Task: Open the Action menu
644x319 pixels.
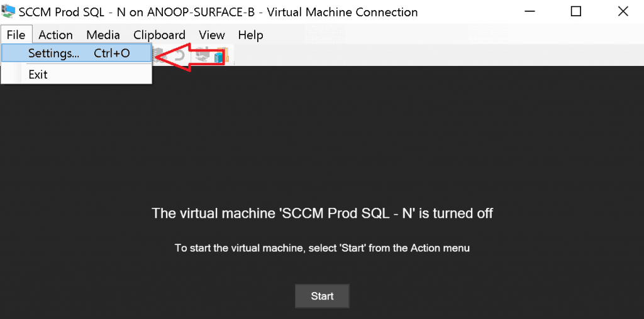Action: click(55, 35)
